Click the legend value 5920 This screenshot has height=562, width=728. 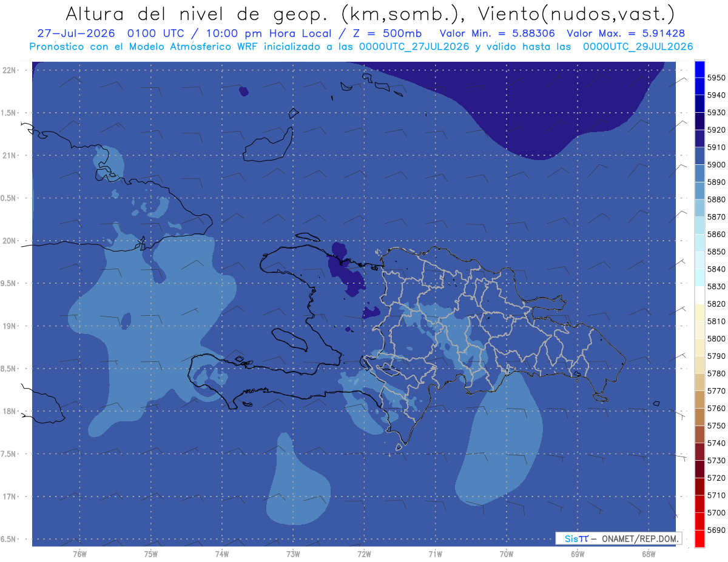tap(716, 130)
